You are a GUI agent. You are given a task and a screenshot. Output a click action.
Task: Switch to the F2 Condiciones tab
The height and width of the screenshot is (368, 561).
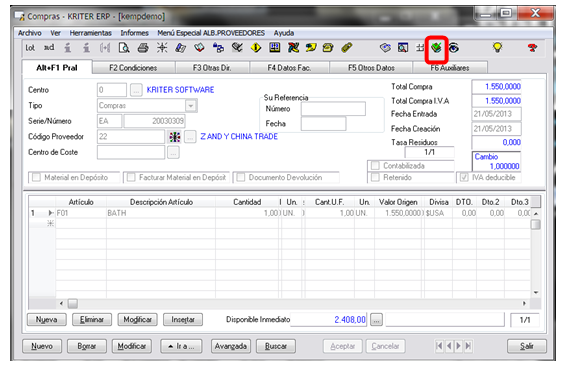[133, 68]
